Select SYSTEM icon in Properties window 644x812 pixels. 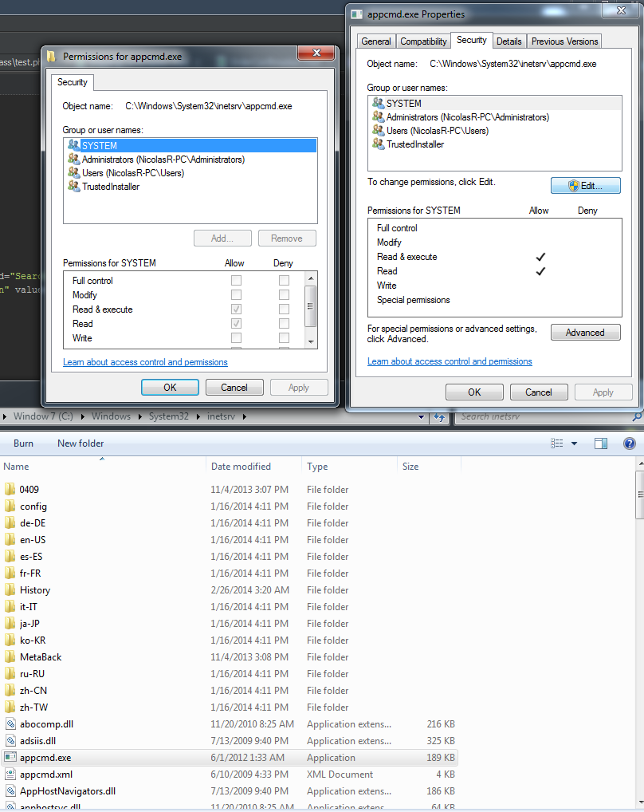click(x=378, y=103)
